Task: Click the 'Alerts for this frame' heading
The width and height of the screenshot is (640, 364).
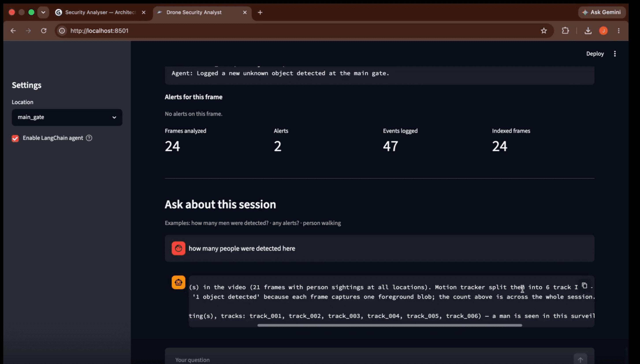Action: 193,97
